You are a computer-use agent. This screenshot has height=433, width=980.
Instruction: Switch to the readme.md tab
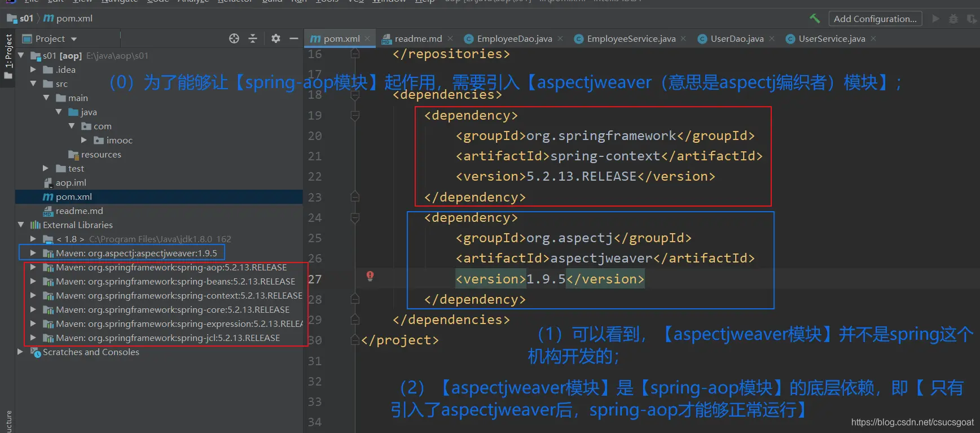point(418,39)
